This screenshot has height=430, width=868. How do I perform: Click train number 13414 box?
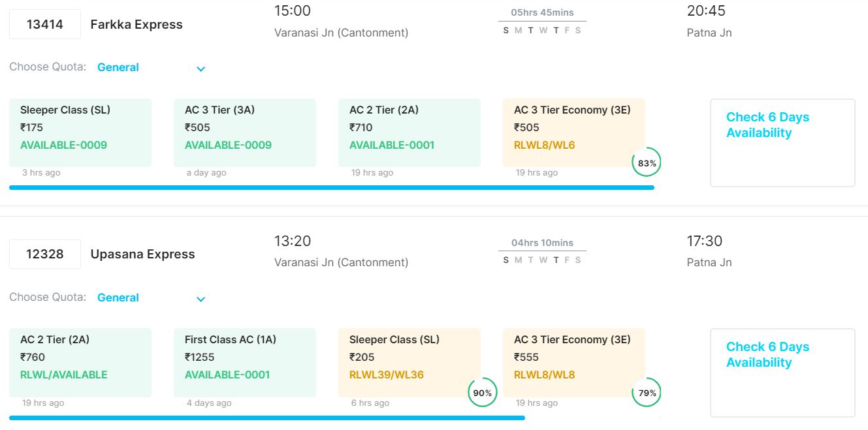pyautogui.click(x=45, y=25)
